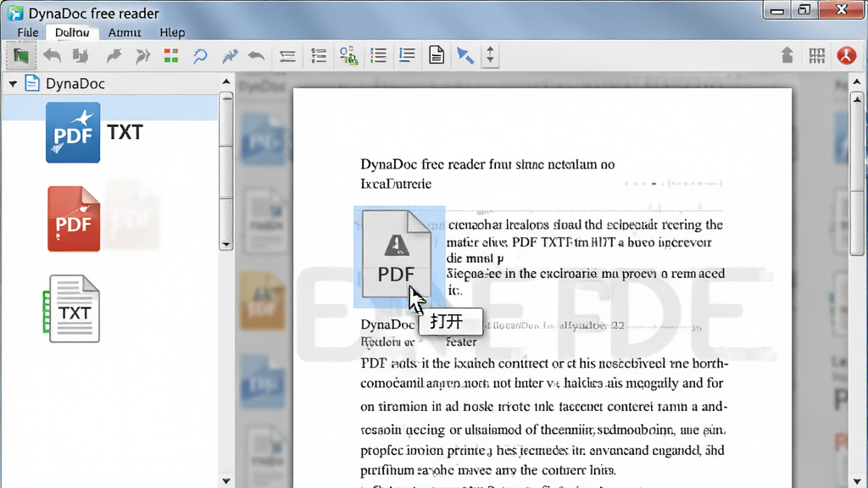Activate the blue magnifier search icon
This screenshot has width=868, height=488.
[x=200, y=55]
